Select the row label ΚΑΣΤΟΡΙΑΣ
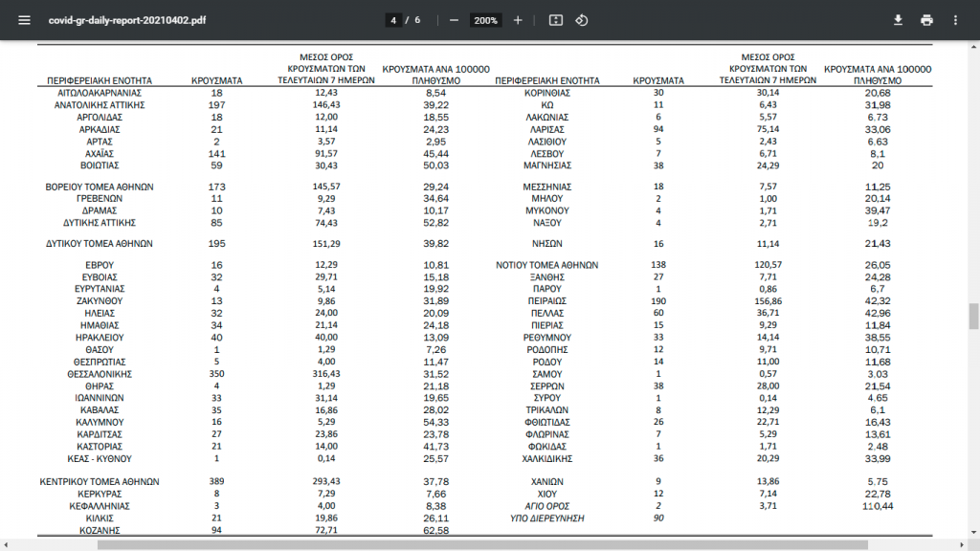Screen dimensions: 980x551 (100, 447)
